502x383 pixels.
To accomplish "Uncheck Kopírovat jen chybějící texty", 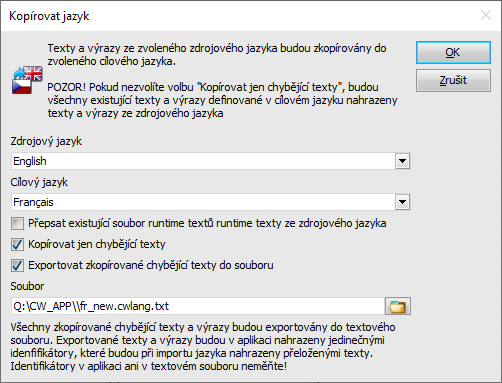I will point(17,244).
